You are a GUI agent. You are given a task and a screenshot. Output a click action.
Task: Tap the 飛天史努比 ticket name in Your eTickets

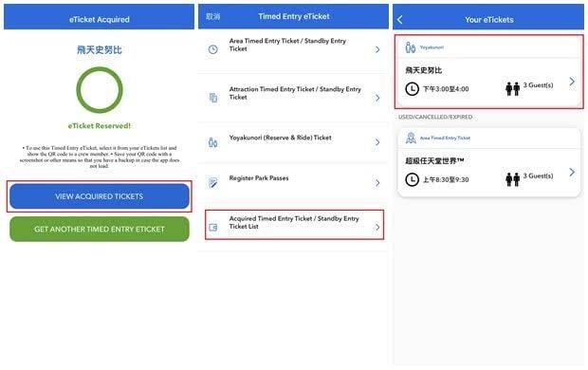tap(423, 70)
